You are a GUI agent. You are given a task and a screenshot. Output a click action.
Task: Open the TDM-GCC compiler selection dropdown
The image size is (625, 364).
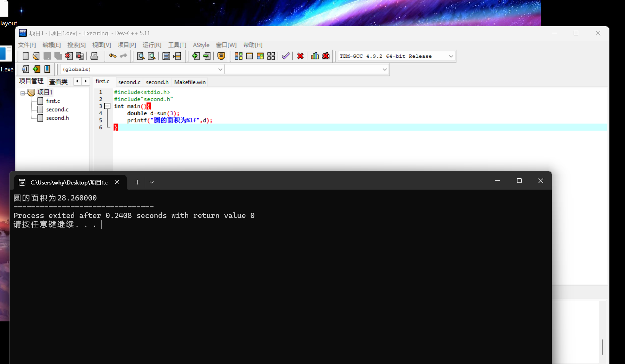[451, 56]
